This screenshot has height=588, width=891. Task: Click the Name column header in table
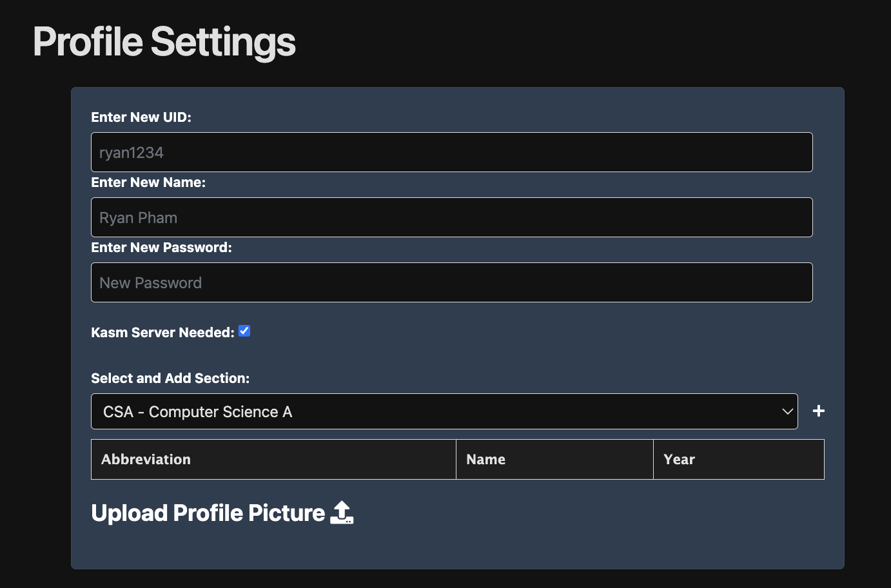coord(486,460)
